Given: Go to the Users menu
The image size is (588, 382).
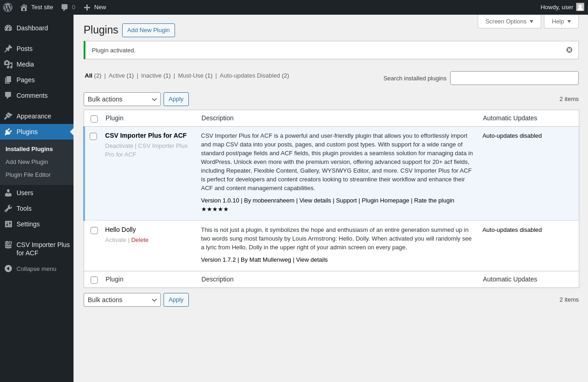Looking at the screenshot, I should [x=25, y=193].
